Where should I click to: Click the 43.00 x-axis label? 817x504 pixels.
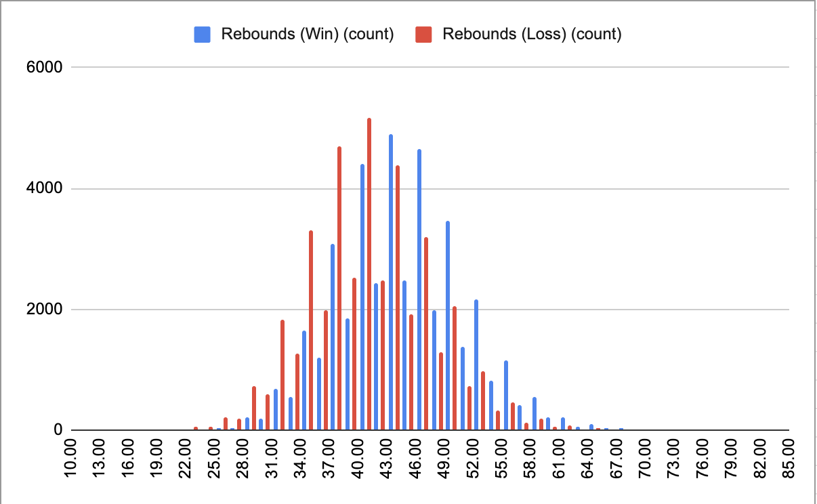click(x=387, y=458)
